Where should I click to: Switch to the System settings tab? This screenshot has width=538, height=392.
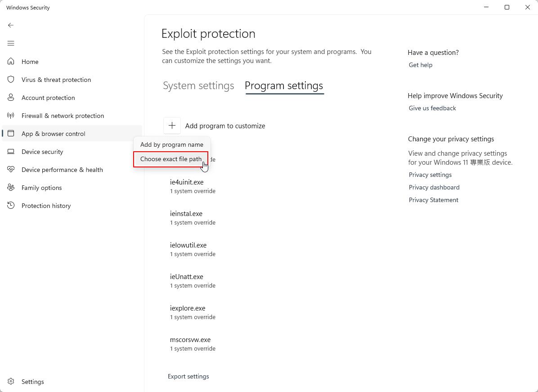tap(198, 86)
